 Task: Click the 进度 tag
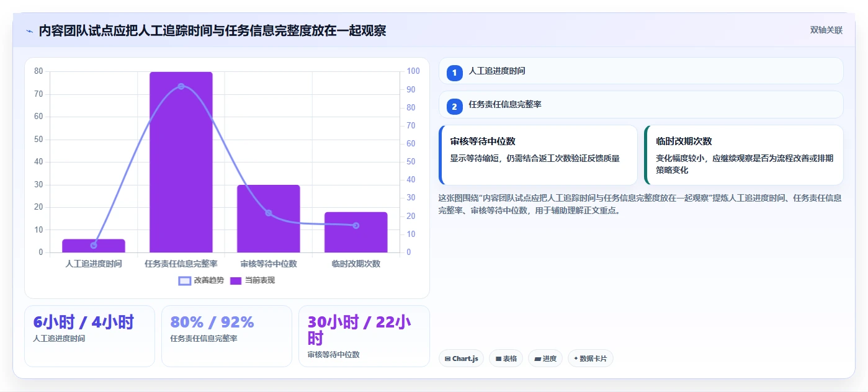point(545,359)
